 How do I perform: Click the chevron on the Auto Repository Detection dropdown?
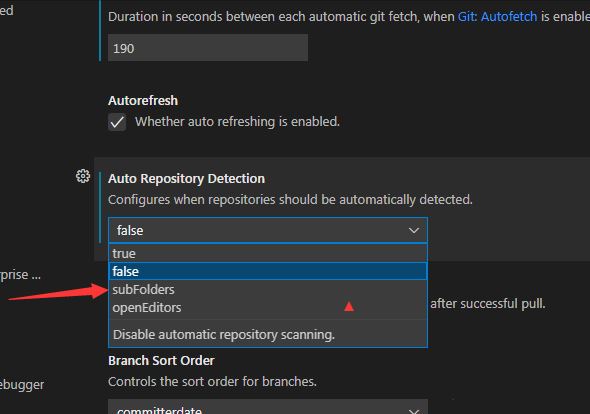414,230
